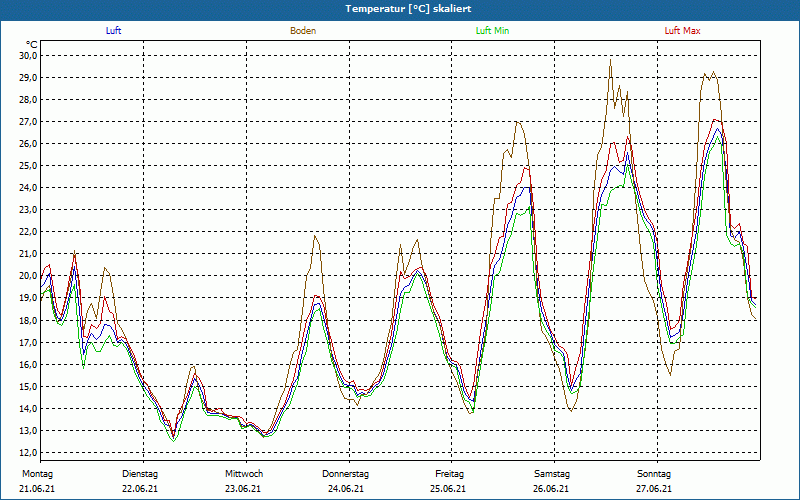
Task: Click the green Luft Min legend label
Action: pyautogui.click(x=492, y=31)
